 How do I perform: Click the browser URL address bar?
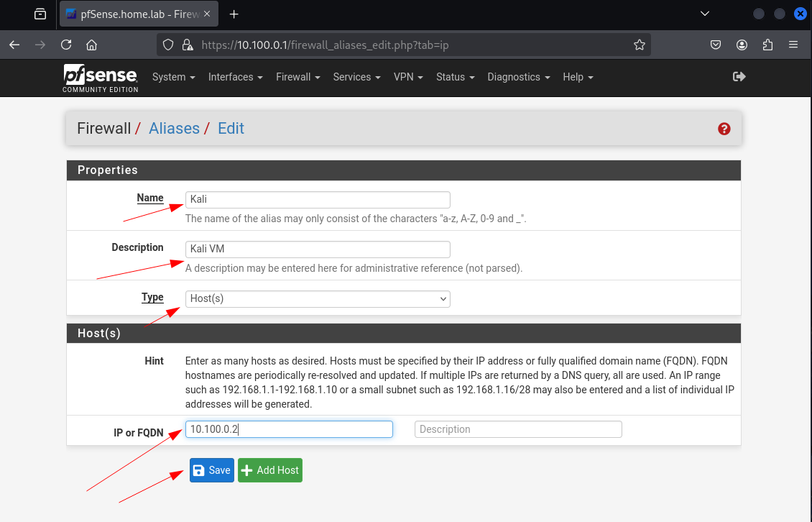point(404,45)
